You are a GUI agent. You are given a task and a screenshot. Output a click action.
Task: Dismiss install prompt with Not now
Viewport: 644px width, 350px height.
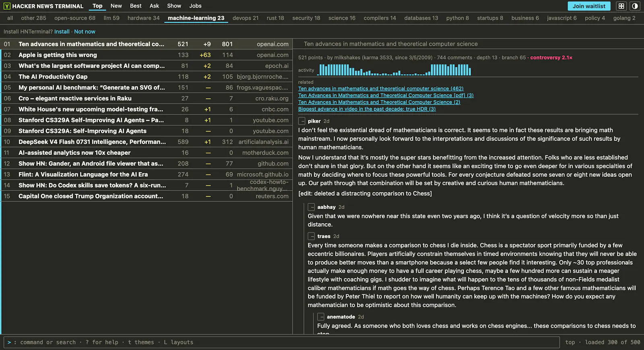click(x=85, y=31)
